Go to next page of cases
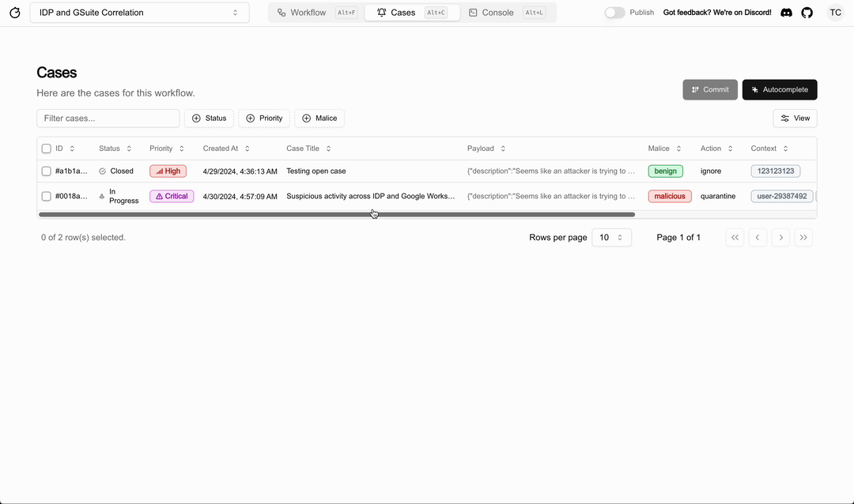The width and height of the screenshot is (854, 504). click(x=780, y=237)
